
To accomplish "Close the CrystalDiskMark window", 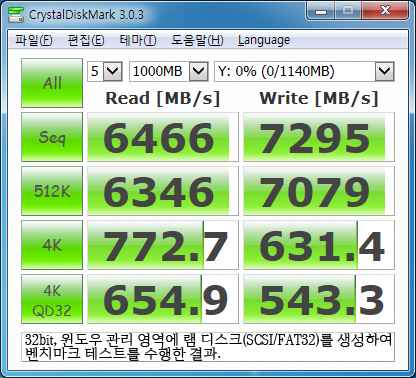I will (385, 11).
